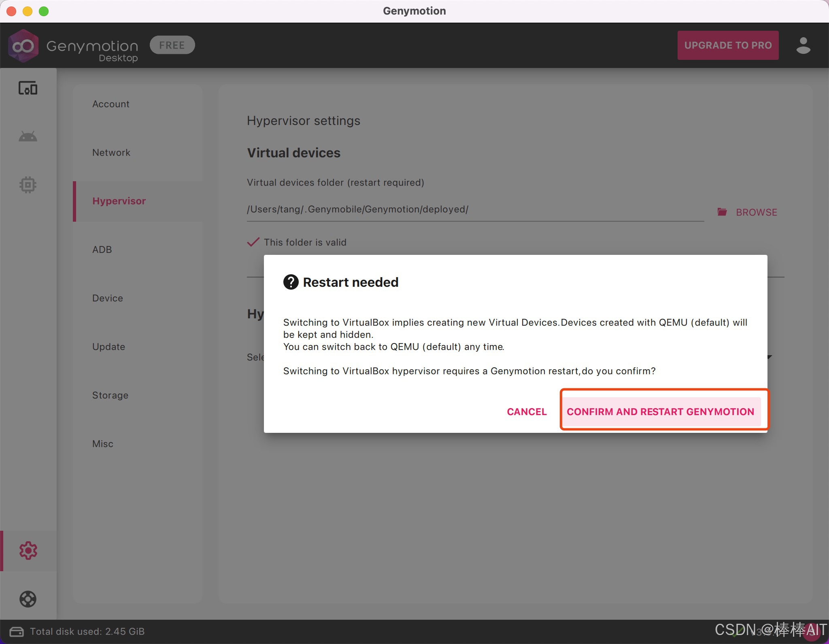This screenshot has height=644, width=829.
Task: Click the FREE license badge
Action: tap(172, 45)
